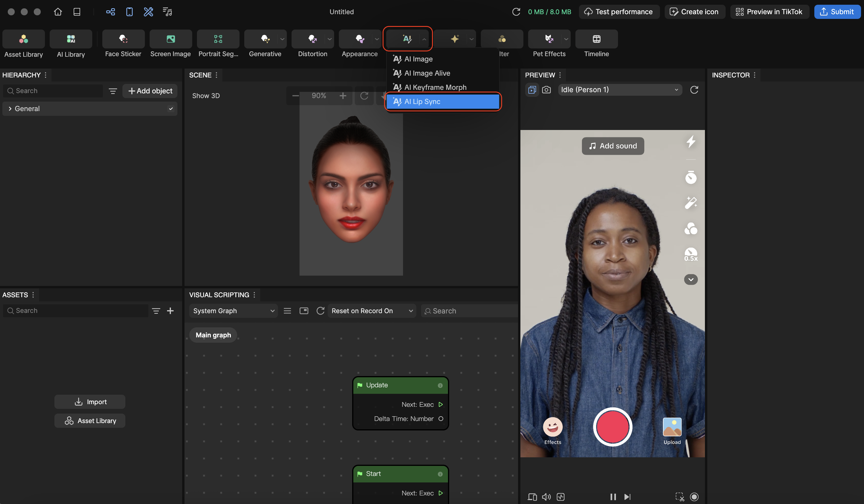Open the preview Effects face icon
Viewport: 864px width, 504px height.
click(553, 427)
